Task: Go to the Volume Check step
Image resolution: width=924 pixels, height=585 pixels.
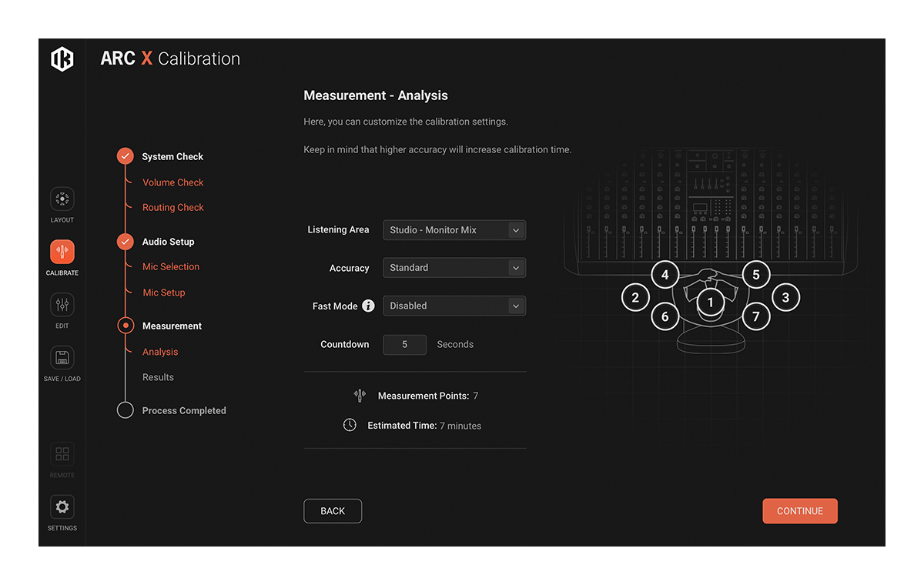Action: [x=173, y=182]
